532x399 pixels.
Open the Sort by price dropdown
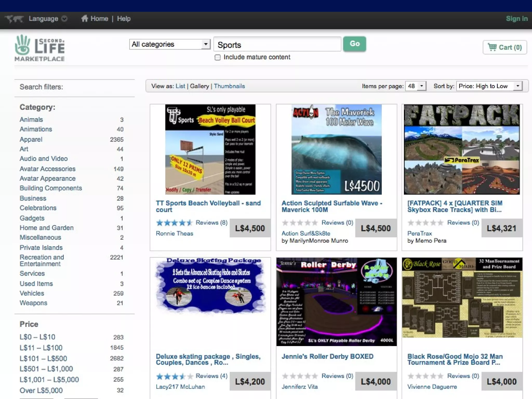[489, 86]
